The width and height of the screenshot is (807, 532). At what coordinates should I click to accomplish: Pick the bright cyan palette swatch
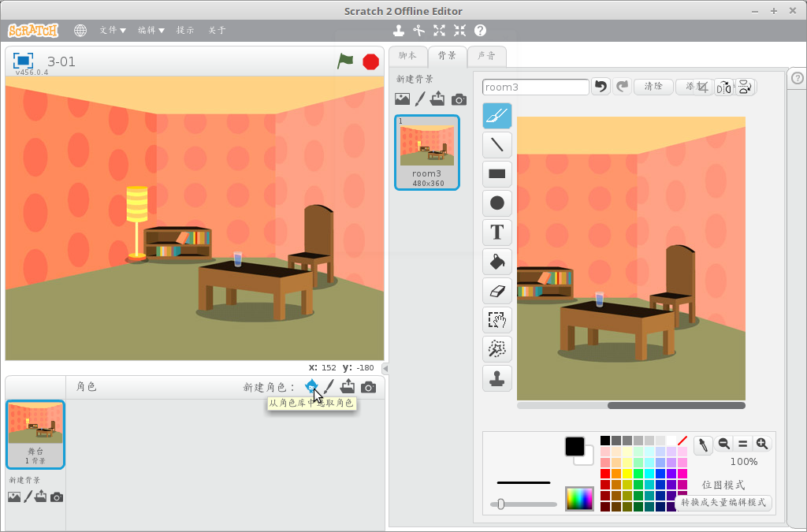(649, 474)
